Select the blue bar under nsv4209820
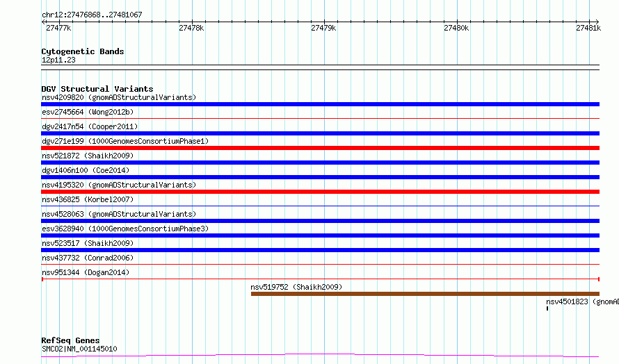Viewport: 619px width, 364px height. (320, 104)
